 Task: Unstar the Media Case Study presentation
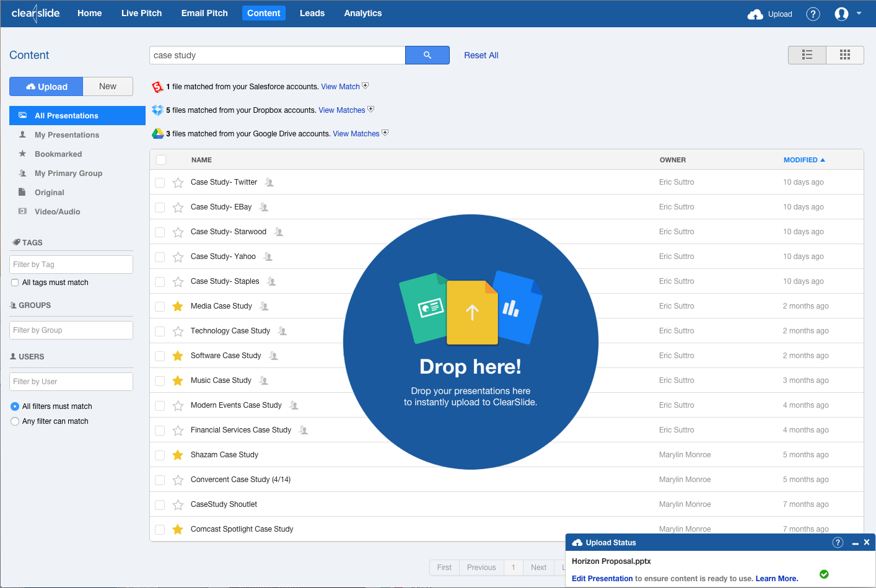click(x=178, y=306)
